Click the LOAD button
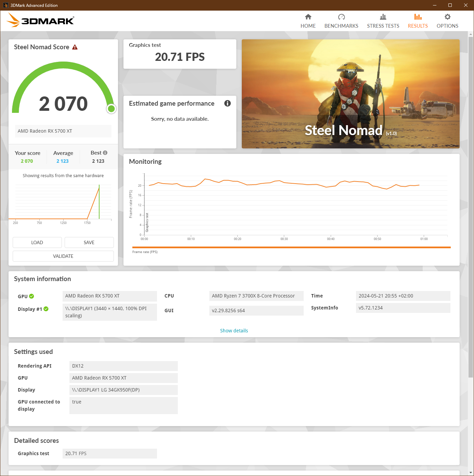The image size is (474, 476). point(37,242)
